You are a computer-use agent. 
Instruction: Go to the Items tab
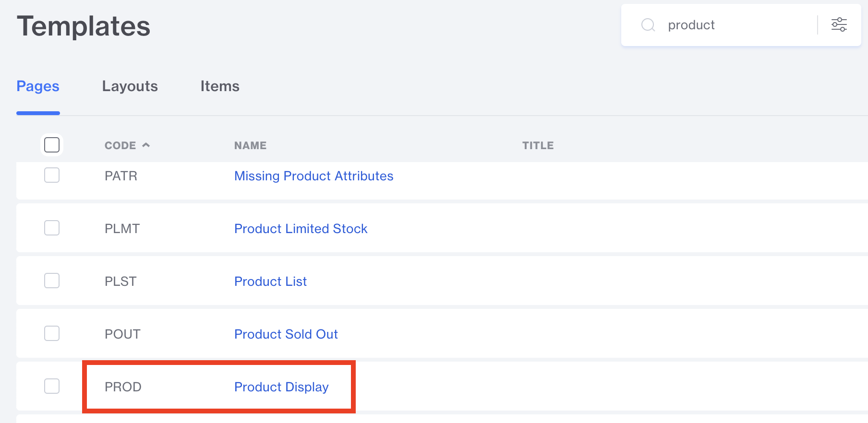pos(220,86)
